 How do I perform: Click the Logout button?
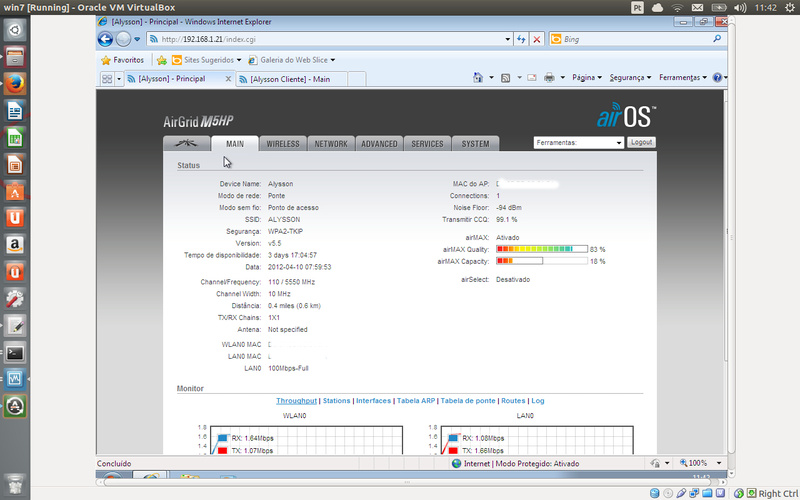(x=641, y=142)
